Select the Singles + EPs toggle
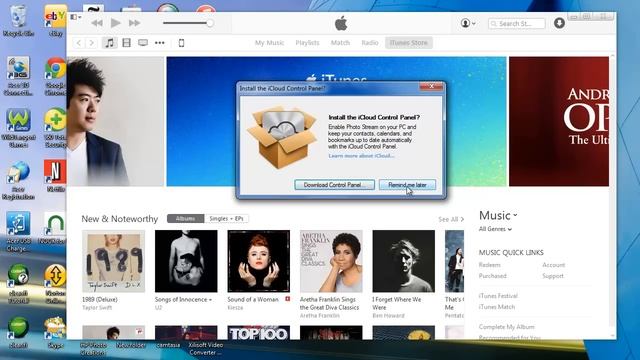 [226, 219]
